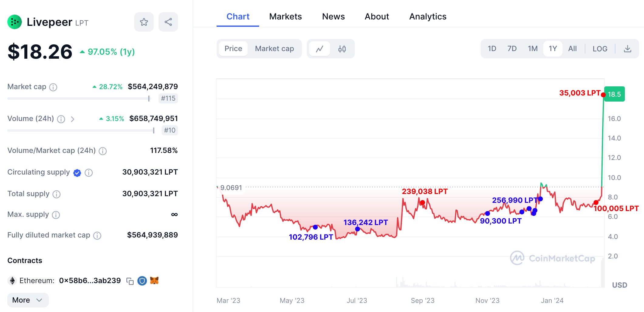Click the $18.26 price value
Viewport: 644px width, 312px height.
tap(40, 52)
